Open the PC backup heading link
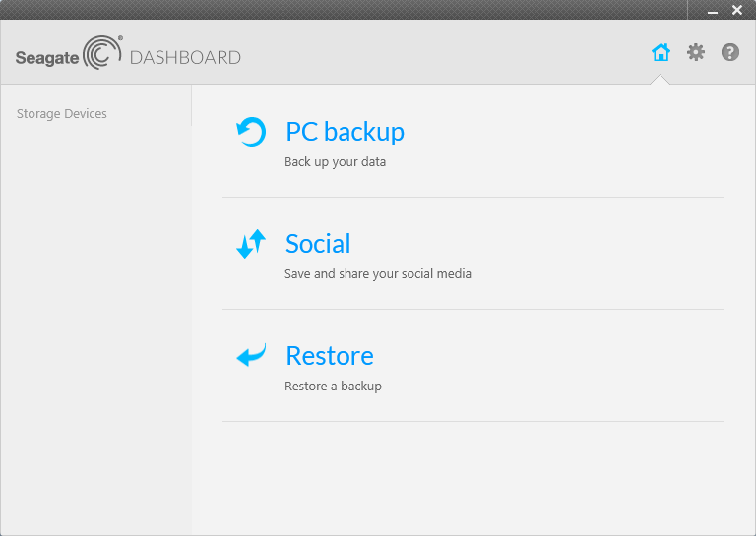Viewport: 756px width, 536px height. (345, 132)
